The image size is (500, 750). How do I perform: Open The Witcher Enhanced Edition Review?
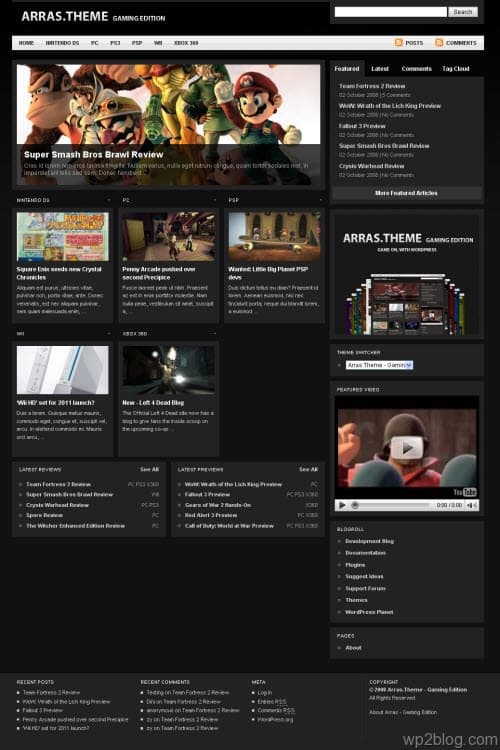click(76, 526)
